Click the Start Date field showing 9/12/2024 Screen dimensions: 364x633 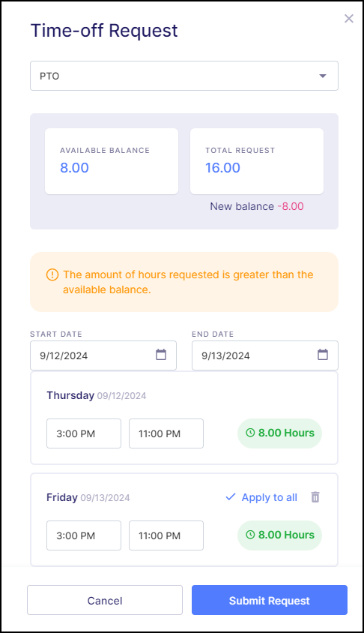[103, 355]
